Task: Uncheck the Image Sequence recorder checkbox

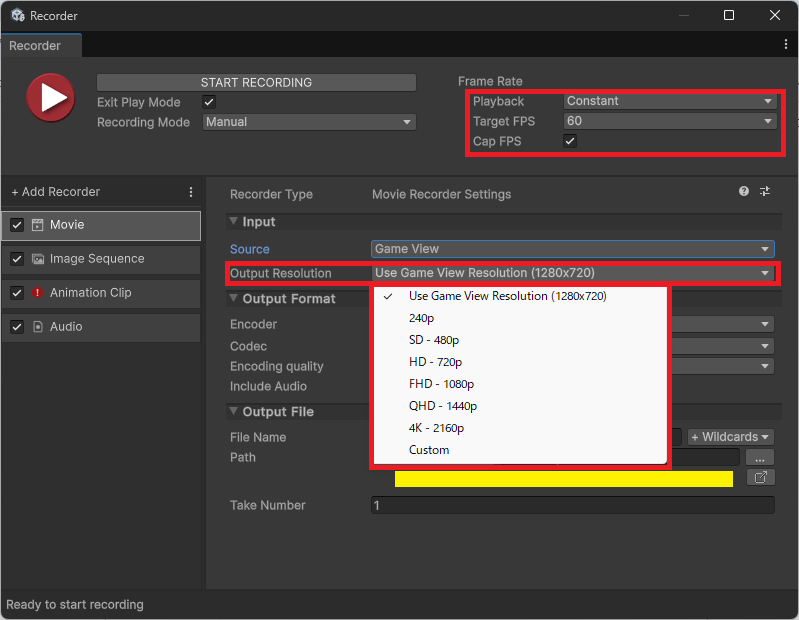Action: [x=17, y=259]
